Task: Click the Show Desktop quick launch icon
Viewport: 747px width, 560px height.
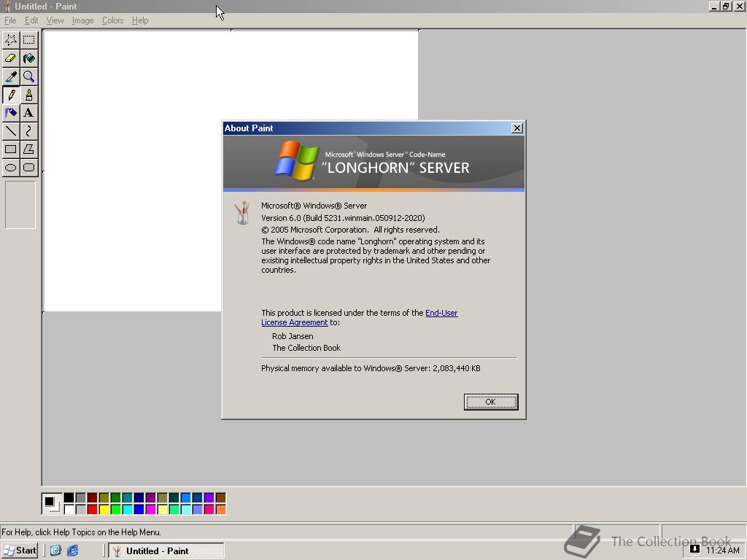Action: (55, 551)
